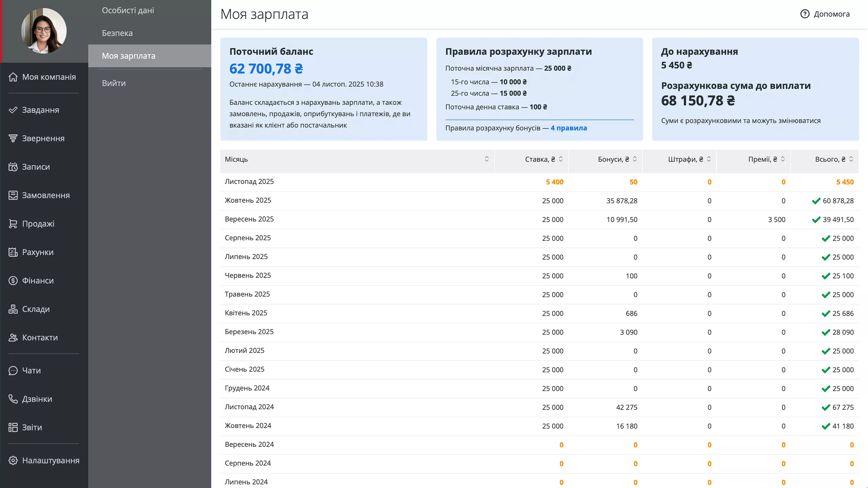The width and height of the screenshot is (868, 488).
Task: Open the Звернення inbox icon
Action: pos(13,138)
